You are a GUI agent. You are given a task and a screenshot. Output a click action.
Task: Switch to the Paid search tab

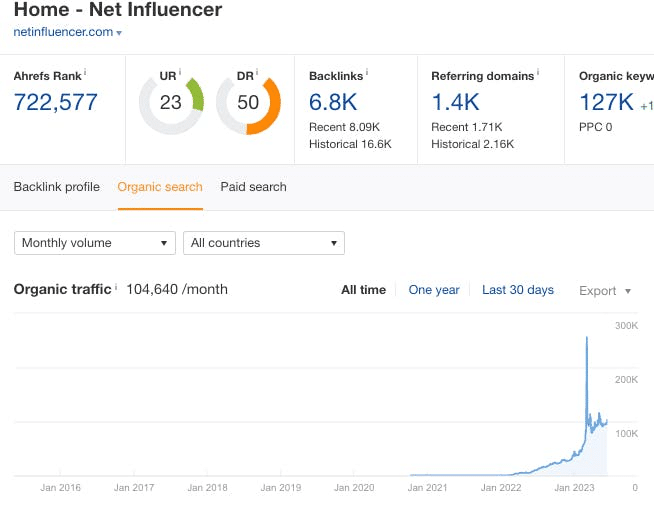tap(253, 187)
